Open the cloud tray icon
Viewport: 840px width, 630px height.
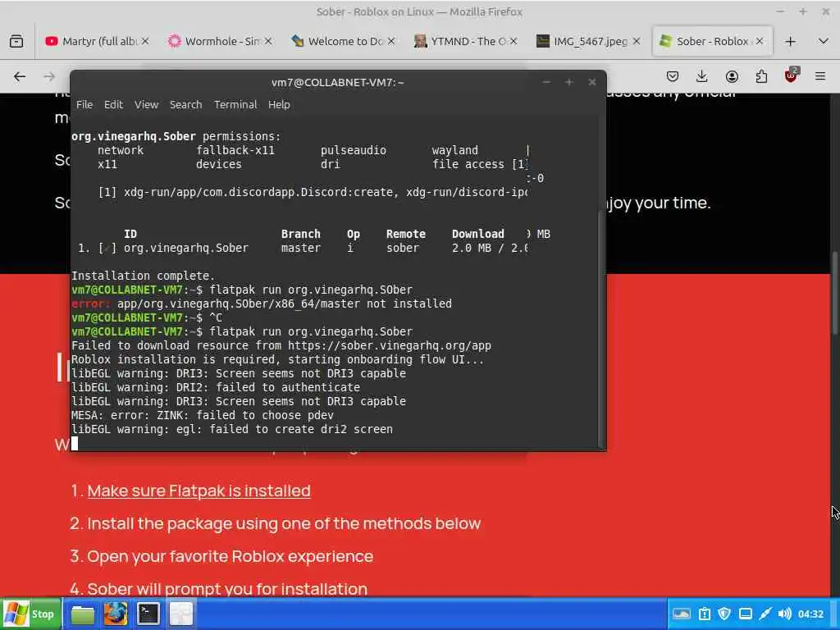point(682,614)
